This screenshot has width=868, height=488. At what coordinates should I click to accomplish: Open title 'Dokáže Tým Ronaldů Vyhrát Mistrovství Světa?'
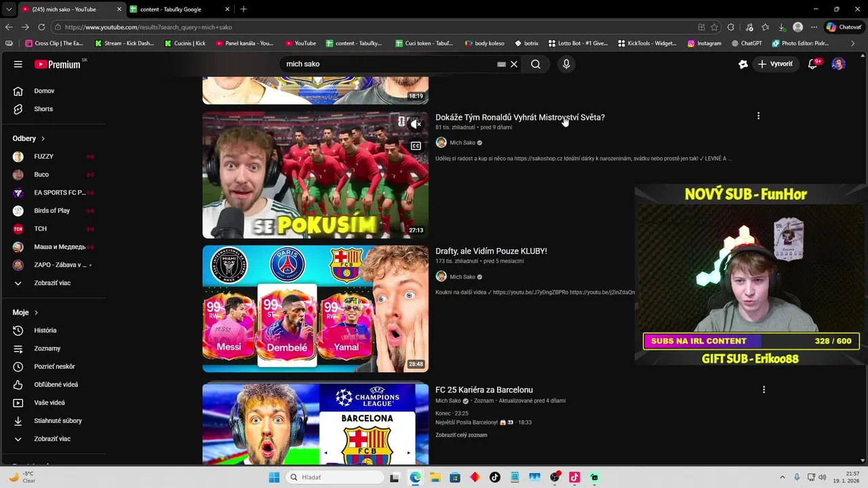(x=520, y=117)
